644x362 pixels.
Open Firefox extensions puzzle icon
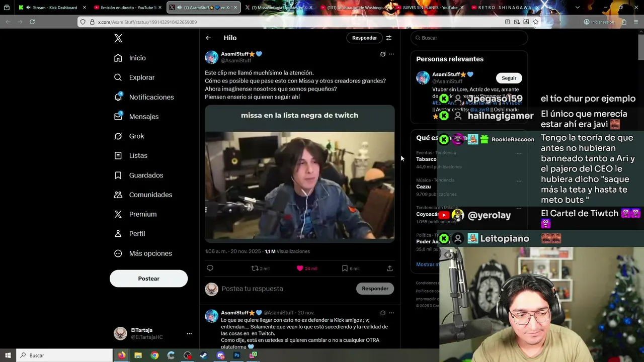pyautogui.click(x=624, y=22)
